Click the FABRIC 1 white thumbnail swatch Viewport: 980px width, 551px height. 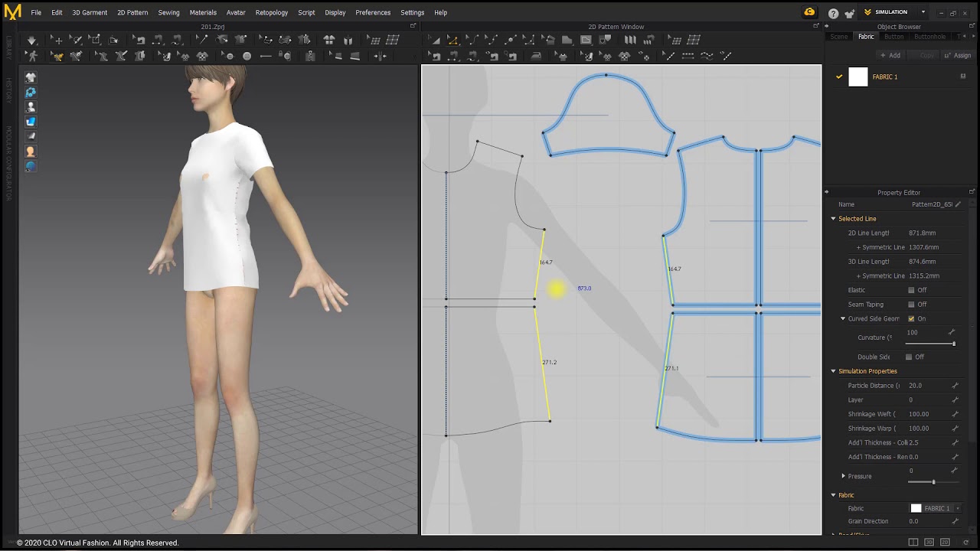pyautogui.click(x=858, y=77)
